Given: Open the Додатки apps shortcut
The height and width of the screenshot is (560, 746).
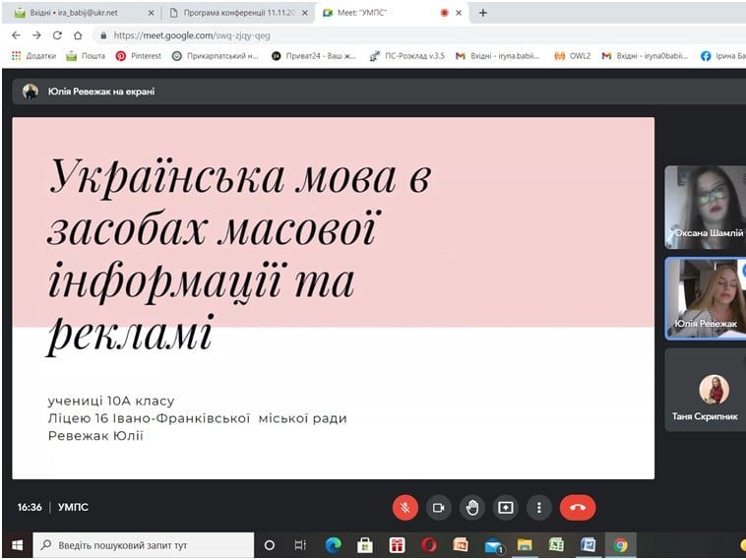Looking at the screenshot, I should [x=35, y=56].
